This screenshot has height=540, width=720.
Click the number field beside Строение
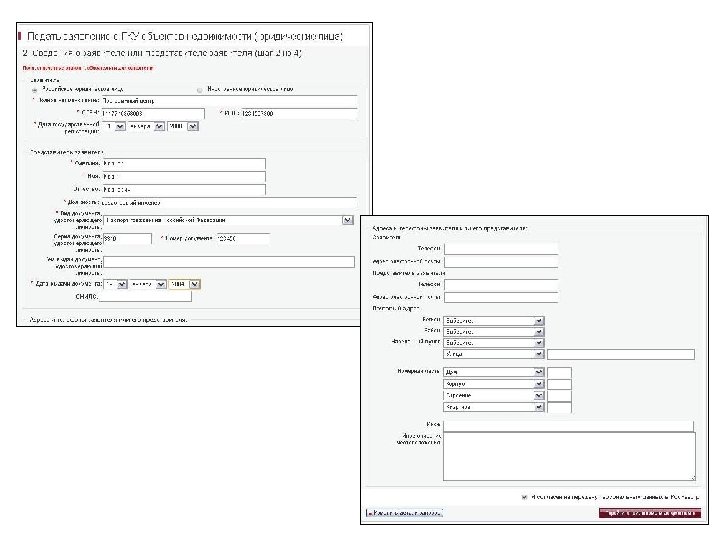pos(559,396)
